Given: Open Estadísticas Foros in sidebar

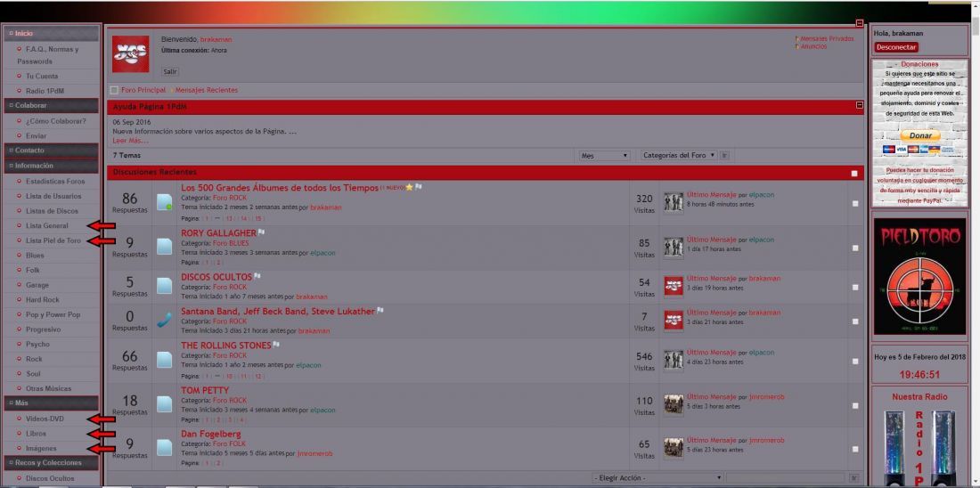Looking at the screenshot, I should click(55, 181).
